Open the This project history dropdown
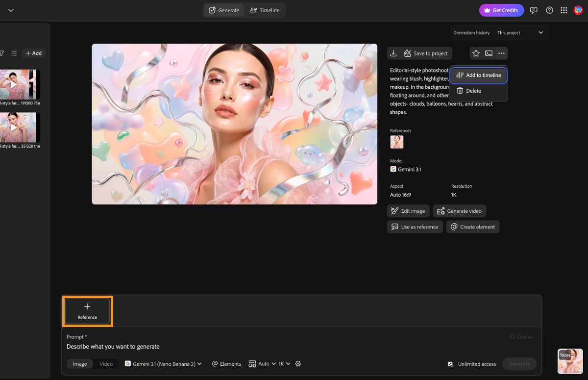 pyautogui.click(x=520, y=33)
